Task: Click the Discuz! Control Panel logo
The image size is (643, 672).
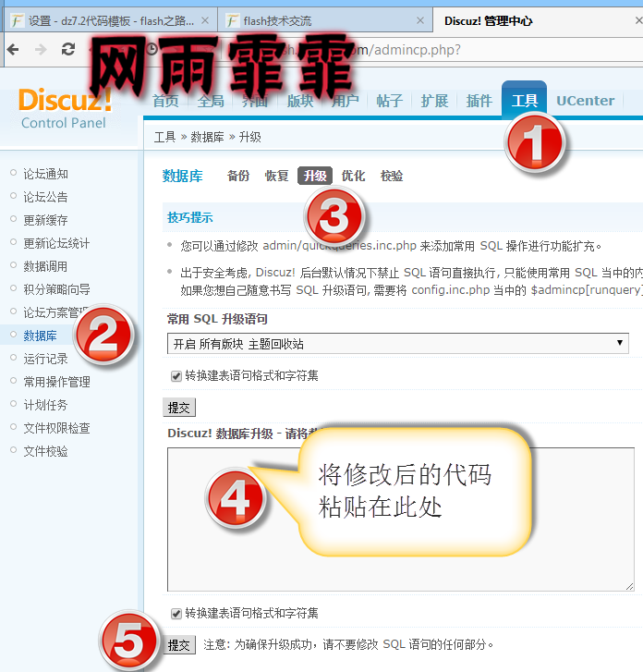Action: (x=65, y=108)
